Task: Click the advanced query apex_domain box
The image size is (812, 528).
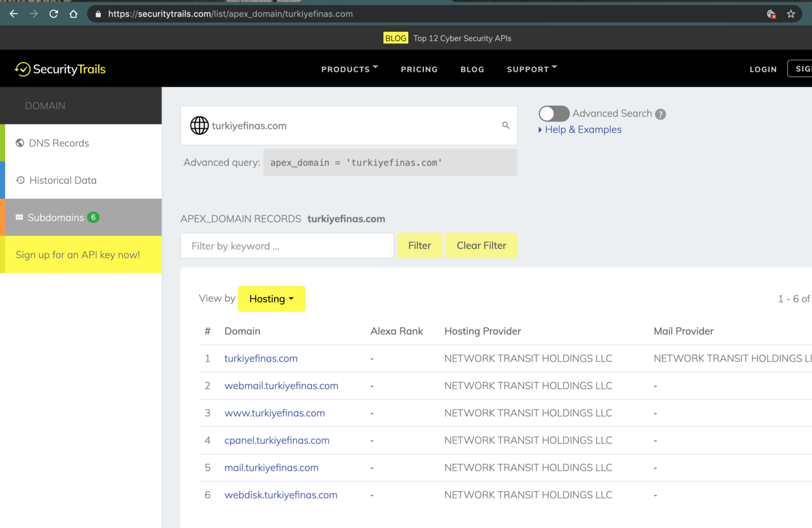Action: pos(390,162)
